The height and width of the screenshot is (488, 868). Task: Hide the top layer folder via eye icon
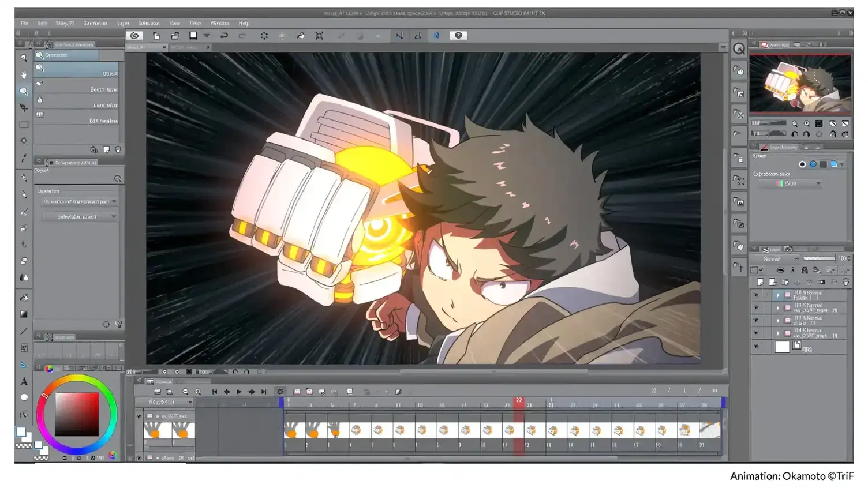coord(756,295)
